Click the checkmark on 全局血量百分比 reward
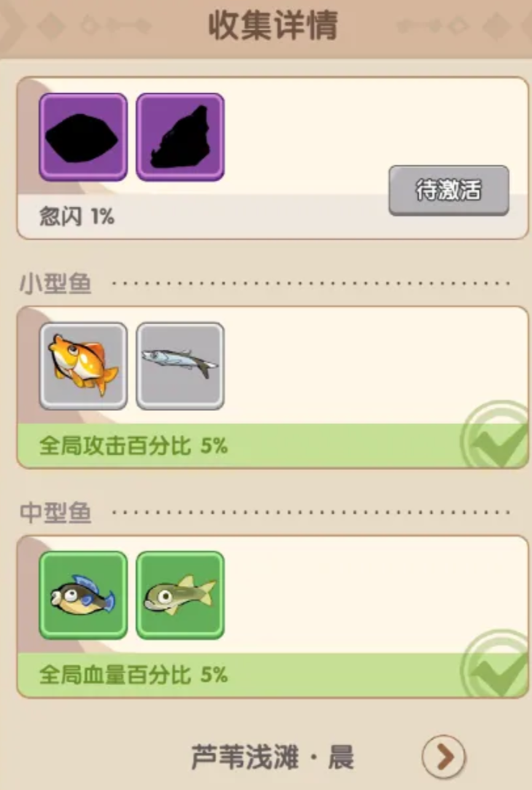This screenshot has height=790, width=532. (495, 665)
